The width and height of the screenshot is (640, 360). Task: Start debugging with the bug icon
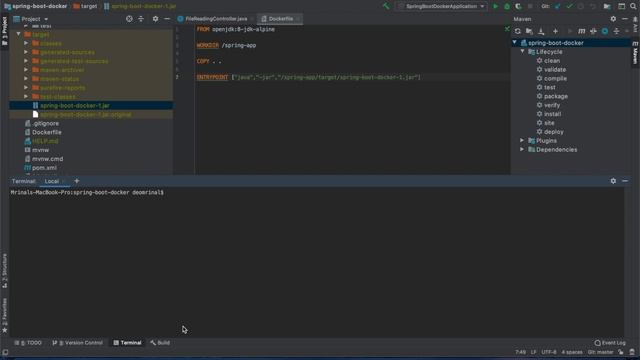(x=507, y=7)
